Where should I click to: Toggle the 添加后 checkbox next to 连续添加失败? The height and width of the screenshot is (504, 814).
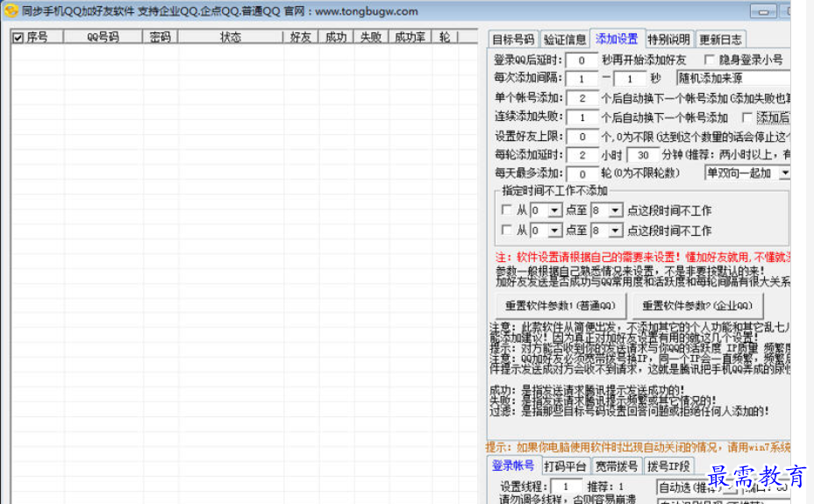(747, 117)
